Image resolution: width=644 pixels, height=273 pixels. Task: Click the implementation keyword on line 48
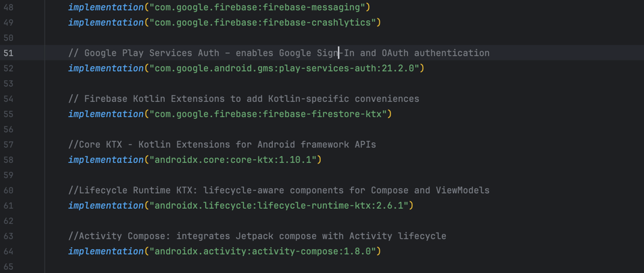pos(106,7)
